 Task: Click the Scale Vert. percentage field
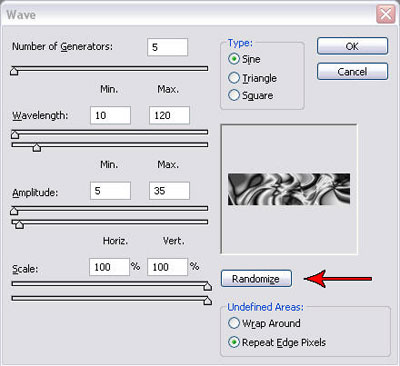[x=167, y=267]
